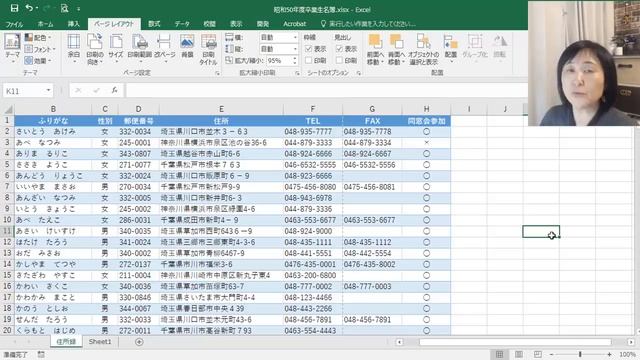Select the Sheet1 sheet tab
The width and height of the screenshot is (640, 360).
pyautogui.click(x=100, y=342)
